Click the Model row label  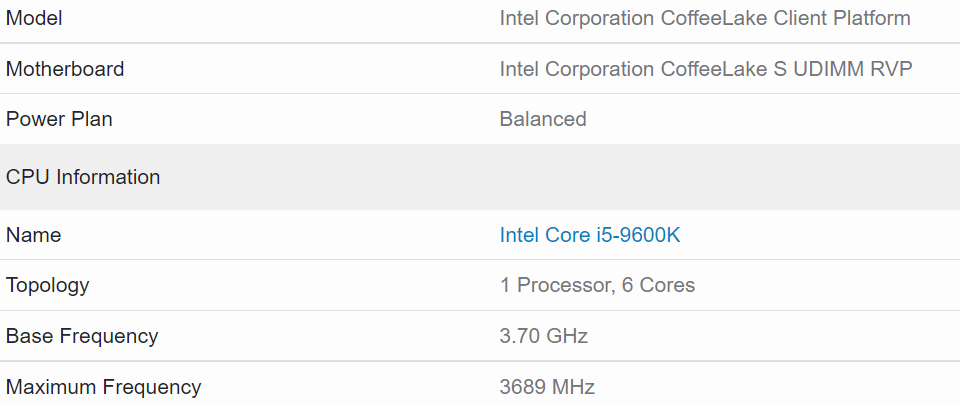[34, 18]
